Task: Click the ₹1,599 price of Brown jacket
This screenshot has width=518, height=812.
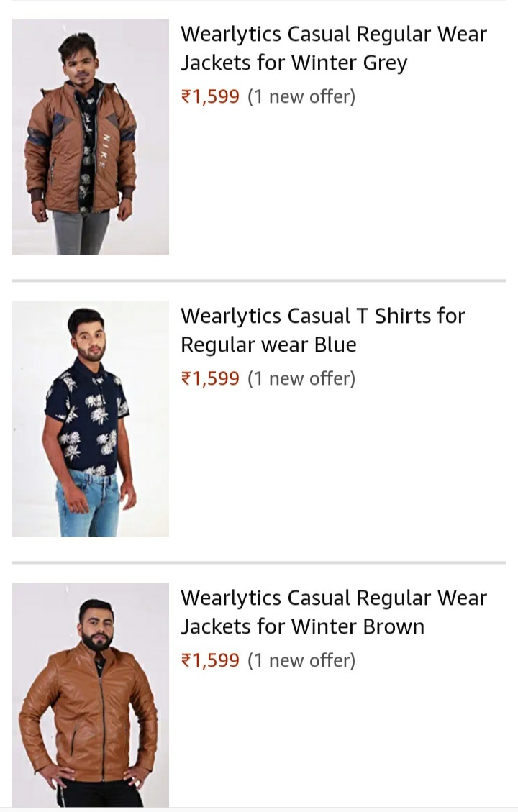Action: 210,660
